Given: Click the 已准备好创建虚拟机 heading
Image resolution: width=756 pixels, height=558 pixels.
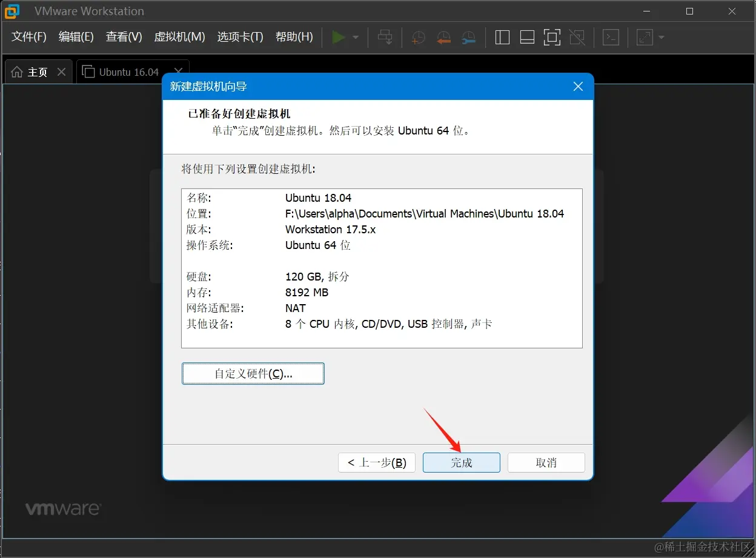Looking at the screenshot, I should (x=240, y=114).
